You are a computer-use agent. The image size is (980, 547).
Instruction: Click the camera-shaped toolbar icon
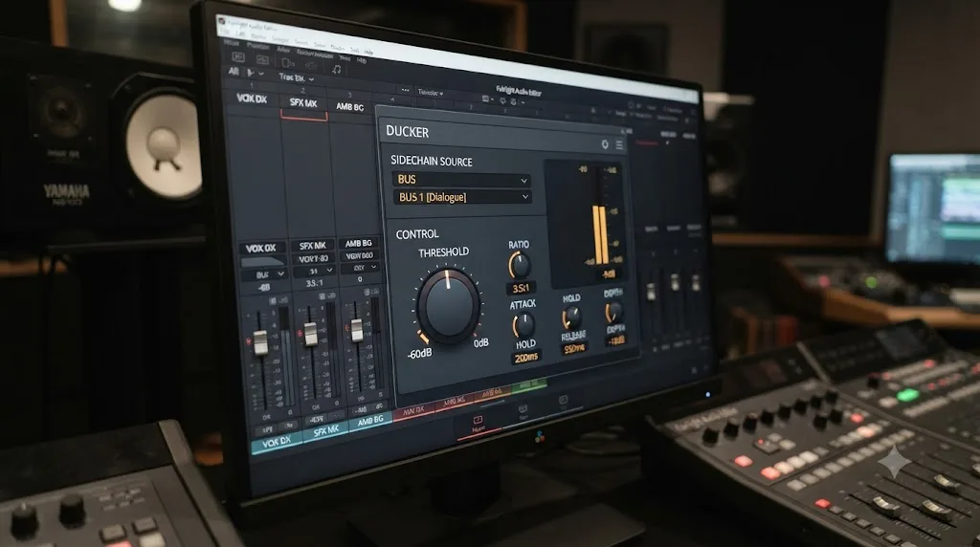pos(288,63)
